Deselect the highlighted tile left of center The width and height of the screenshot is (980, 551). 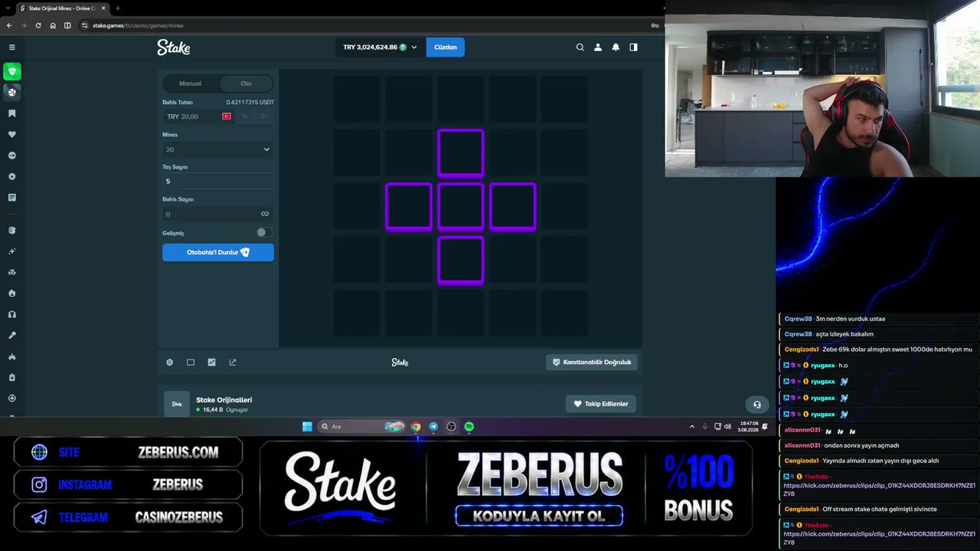pyautogui.click(x=409, y=207)
